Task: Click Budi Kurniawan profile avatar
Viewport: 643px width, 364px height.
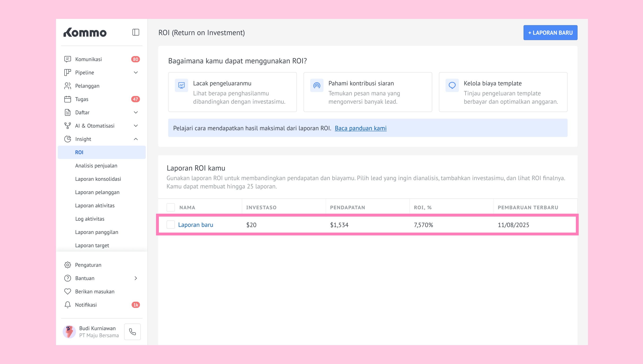Action: [x=69, y=332]
